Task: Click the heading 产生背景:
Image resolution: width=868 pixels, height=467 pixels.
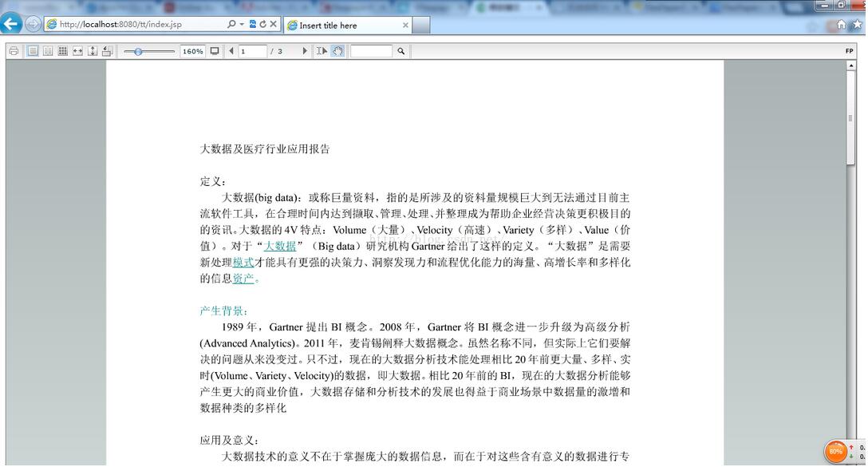Action: (x=223, y=311)
